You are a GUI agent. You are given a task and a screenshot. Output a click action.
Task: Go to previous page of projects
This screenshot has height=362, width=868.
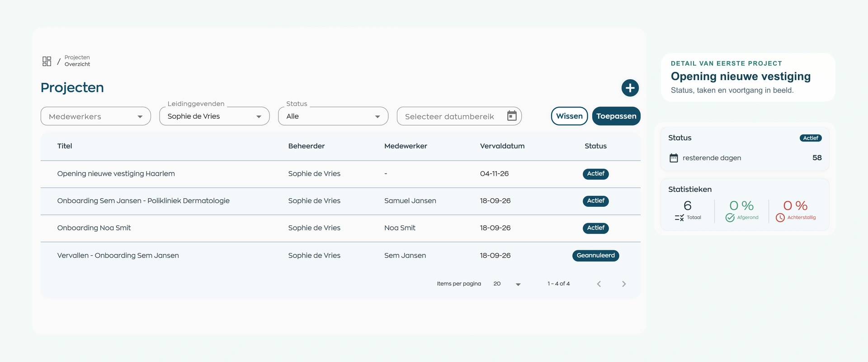(599, 284)
